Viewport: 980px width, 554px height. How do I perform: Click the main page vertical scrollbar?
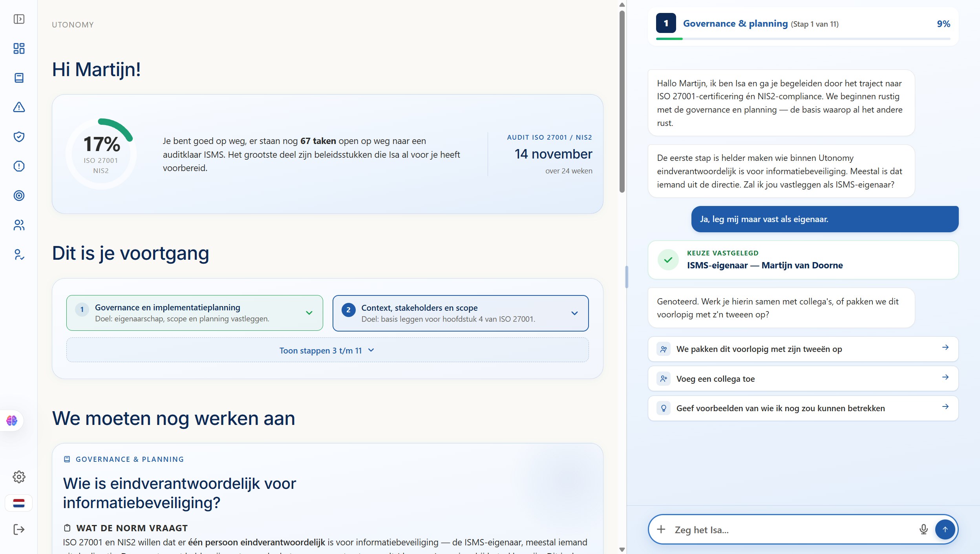[x=622, y=102]
